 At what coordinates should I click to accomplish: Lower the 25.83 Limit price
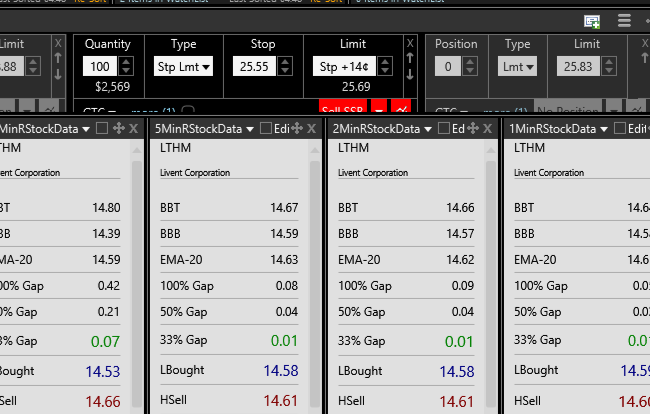click(609, 71)
